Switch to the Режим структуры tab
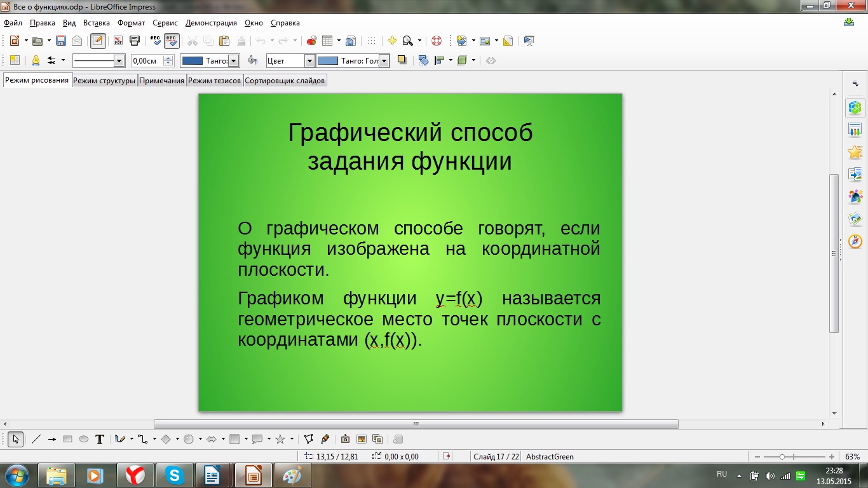Viewport: 868px width, 488px height. (104, 81)
